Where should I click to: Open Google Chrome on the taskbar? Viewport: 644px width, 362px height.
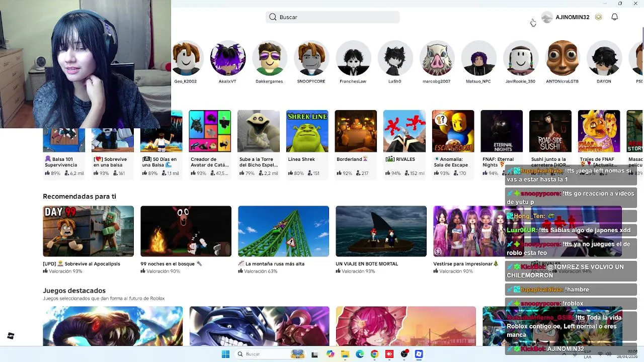[374, 354]
